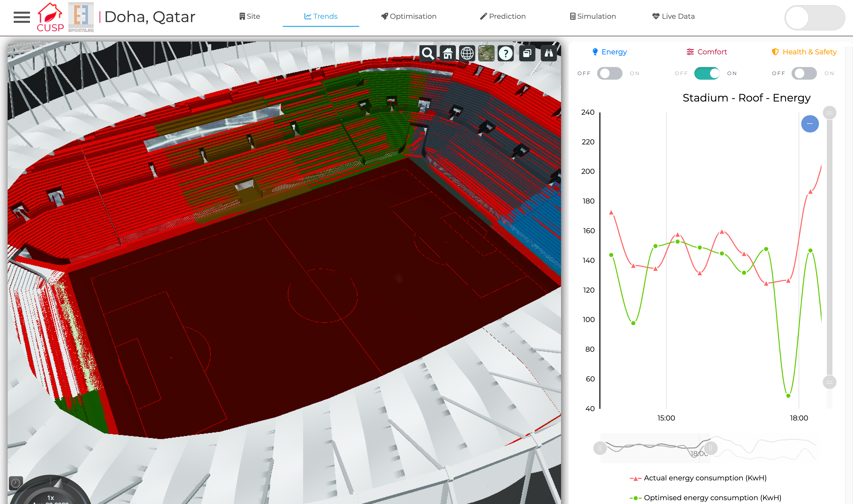The width and height of the screenshot is (853, 504).
Task: Go to the Prediction tab
Action: (x=503, y=16)
